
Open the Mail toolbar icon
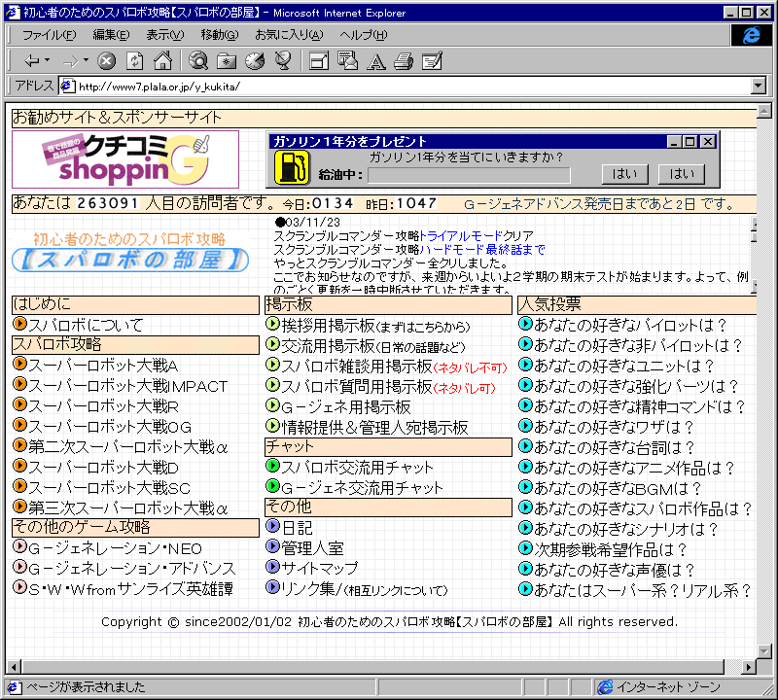[347, 61]
